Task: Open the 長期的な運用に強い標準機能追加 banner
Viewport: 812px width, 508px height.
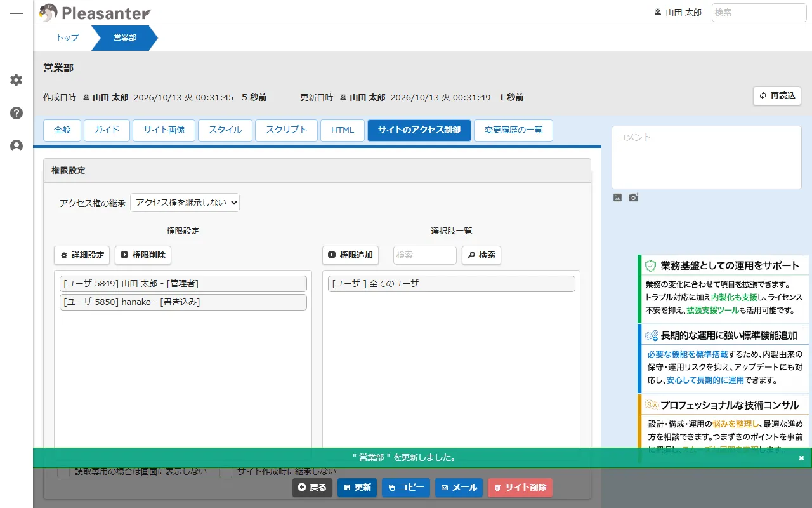Action: point(723,359)
